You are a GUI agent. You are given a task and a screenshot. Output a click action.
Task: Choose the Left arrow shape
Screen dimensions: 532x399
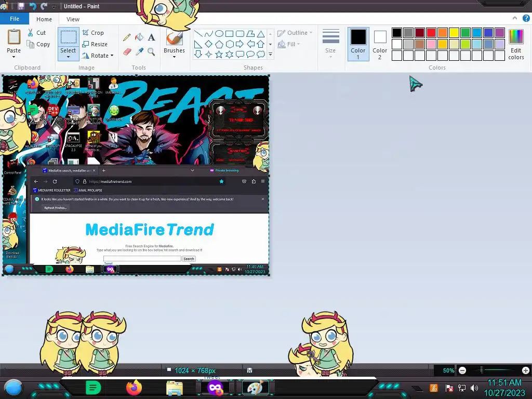pyautogui.click(x=250, y=44)
